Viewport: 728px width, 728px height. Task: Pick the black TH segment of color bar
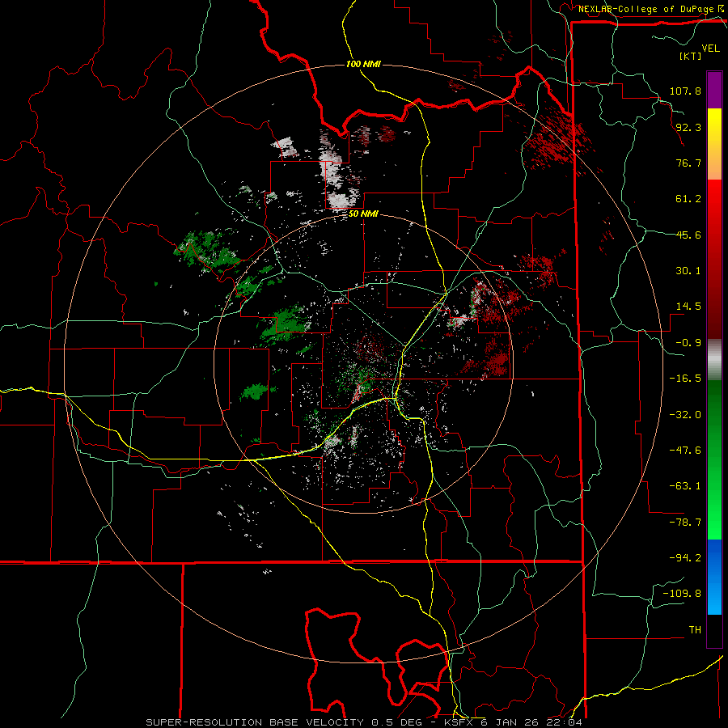pos(714,630)
